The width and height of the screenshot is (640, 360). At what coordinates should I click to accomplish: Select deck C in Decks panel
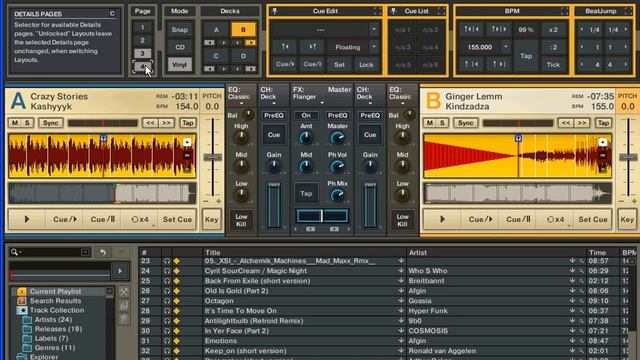coord(216,56)
